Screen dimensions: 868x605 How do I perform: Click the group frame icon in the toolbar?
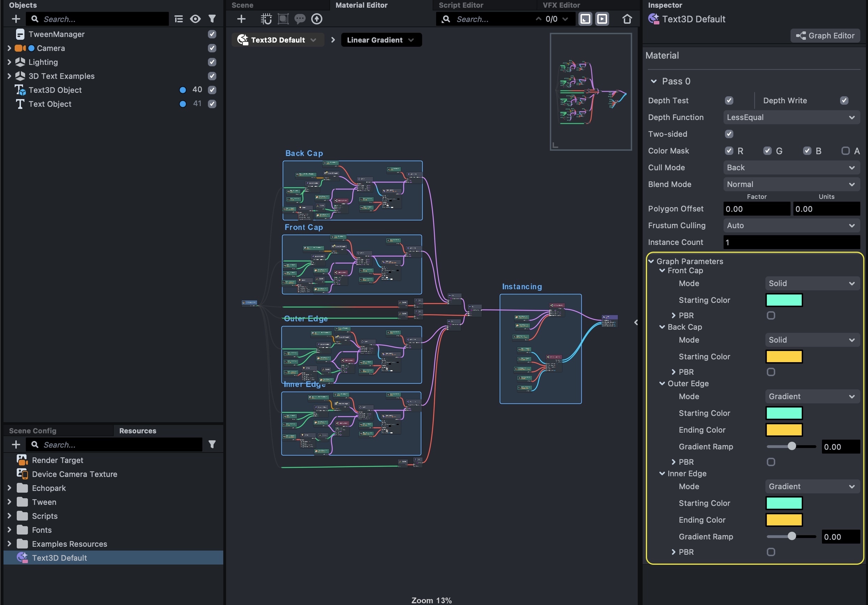pyautogui.click(x=283, y=19)
